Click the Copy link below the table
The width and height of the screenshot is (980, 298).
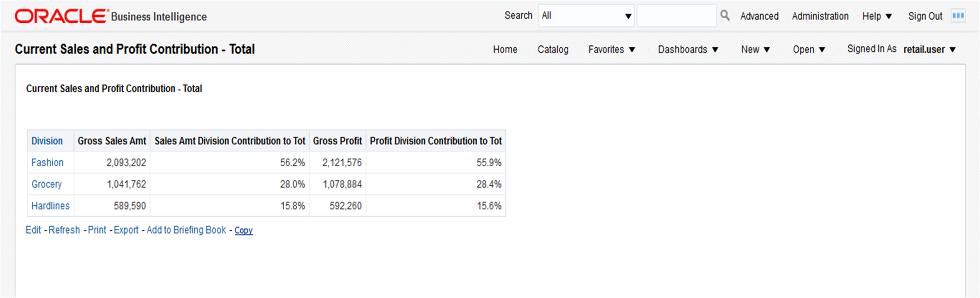pyautogui.click(x=243, y=231)
